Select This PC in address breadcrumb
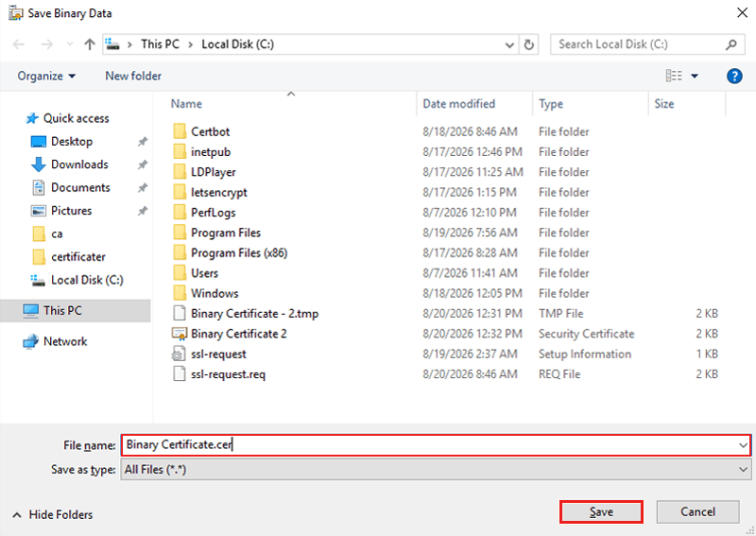This screenshot has width=756, height=536. pos(160,44)
